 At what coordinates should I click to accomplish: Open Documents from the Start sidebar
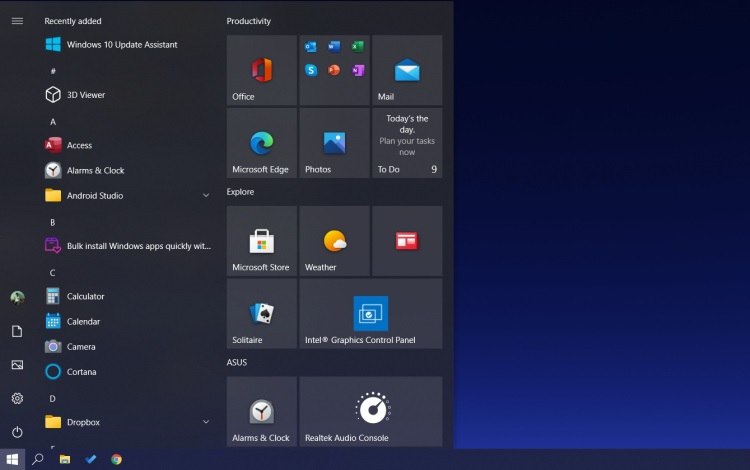(17, 331)
